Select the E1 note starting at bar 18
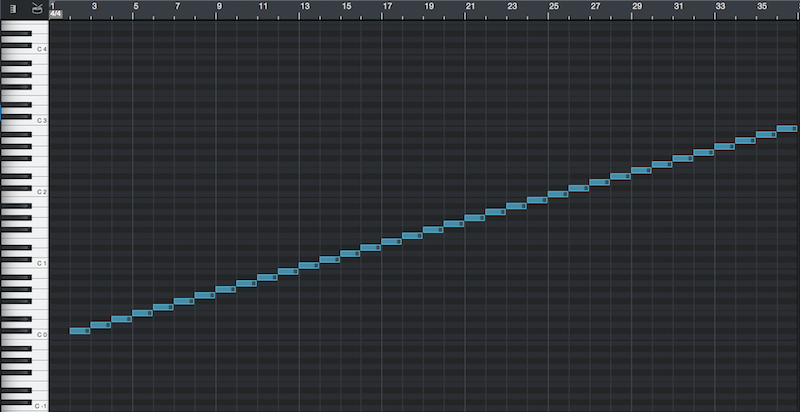This screenshot has width=800, height=412. [x=413, y=236]
